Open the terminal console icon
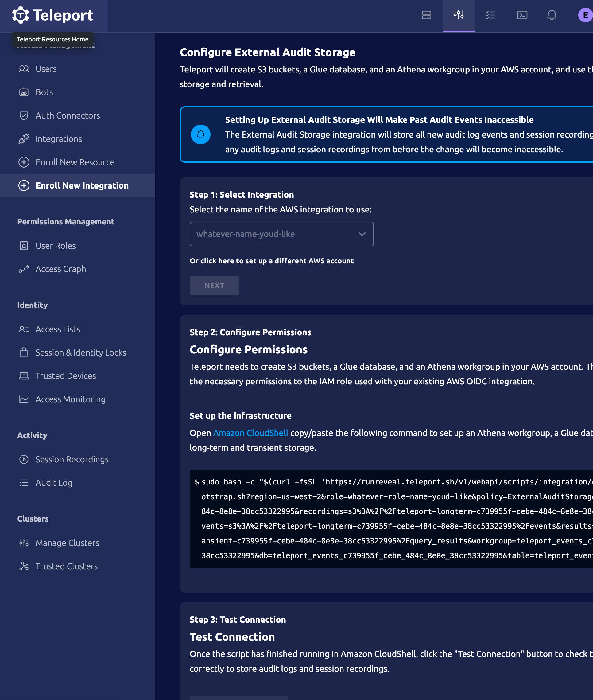593x700 pixels. pos(522,15)
